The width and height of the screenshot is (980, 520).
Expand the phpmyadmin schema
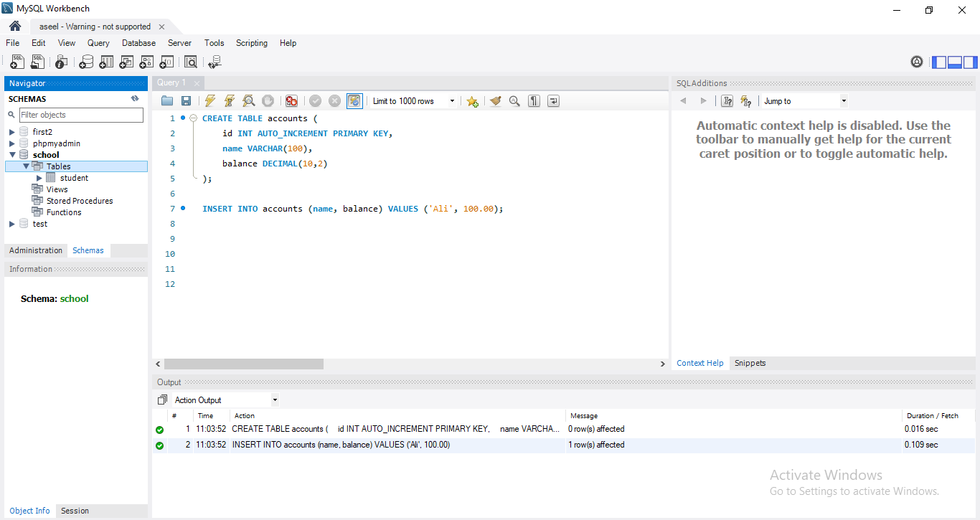tap(12, 143)
